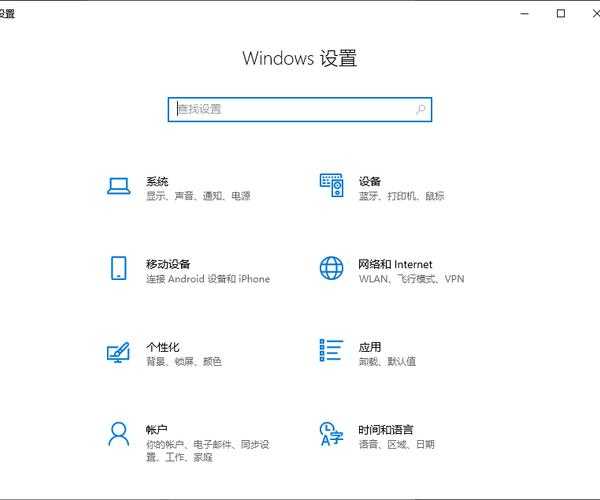
Task: Click the phone icon for 移动设备
Action: 118,268
